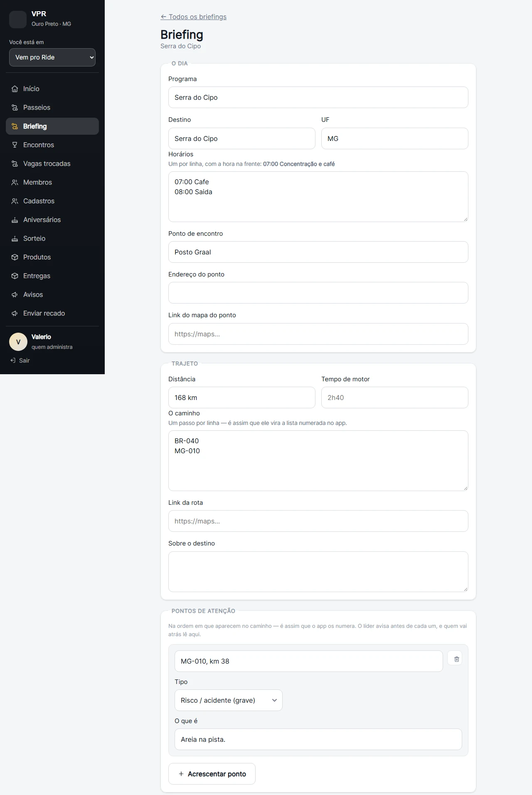Click the Link do mapa do ponto field

[318, 334]
